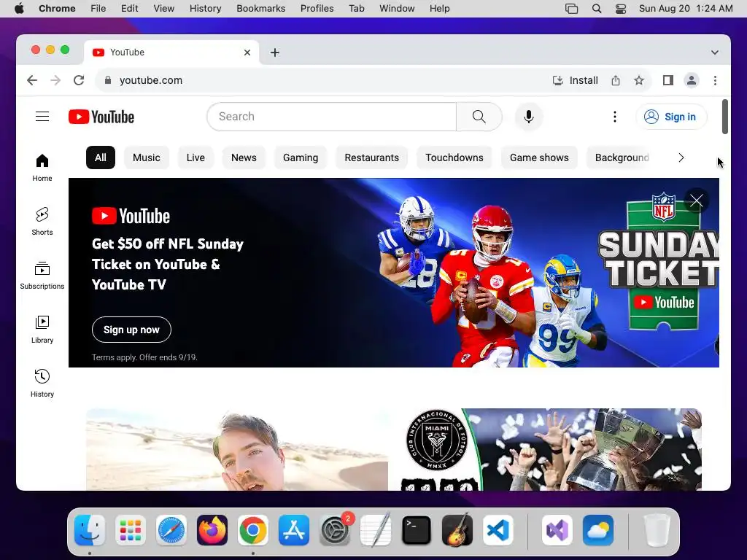Open the View menu
The image size is (747, 560).
pos(164,9)
